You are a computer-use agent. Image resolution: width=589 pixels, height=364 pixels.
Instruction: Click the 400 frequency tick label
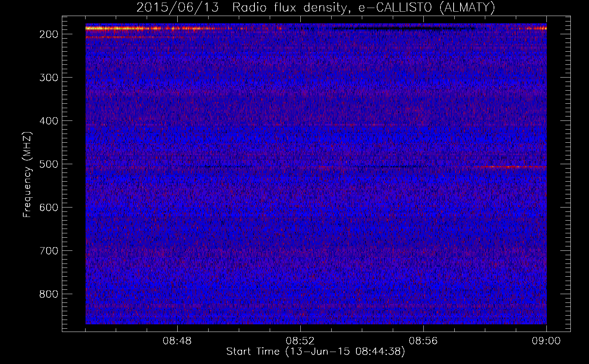click(49, 121)
